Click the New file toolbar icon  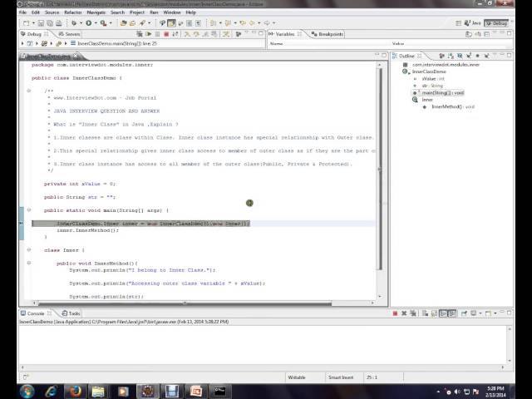26,23
